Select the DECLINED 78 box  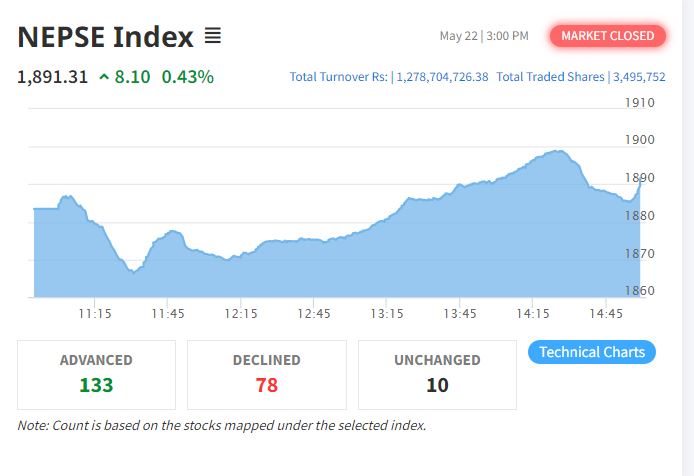coord(267,375)
